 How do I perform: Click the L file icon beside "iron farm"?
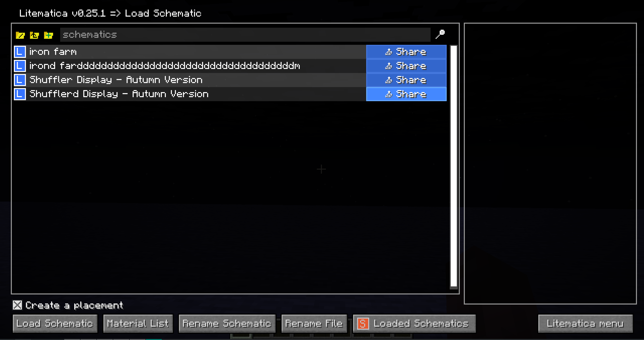[20, 52]
